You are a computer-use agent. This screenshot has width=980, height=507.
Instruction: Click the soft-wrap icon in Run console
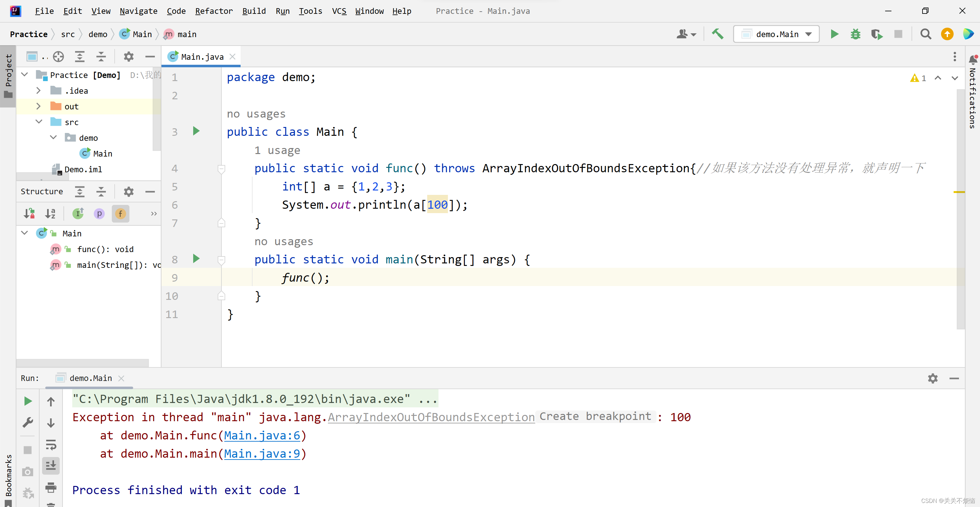[x=51, y=444]
